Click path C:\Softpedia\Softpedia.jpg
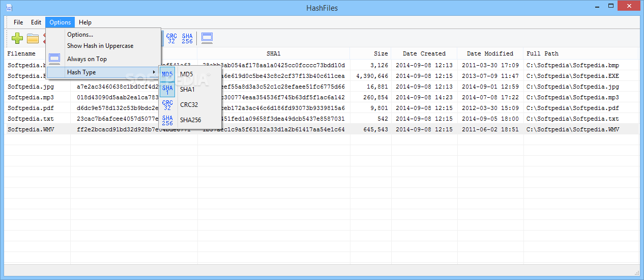This screenshot has height=280, width=644. pos(573,87)
